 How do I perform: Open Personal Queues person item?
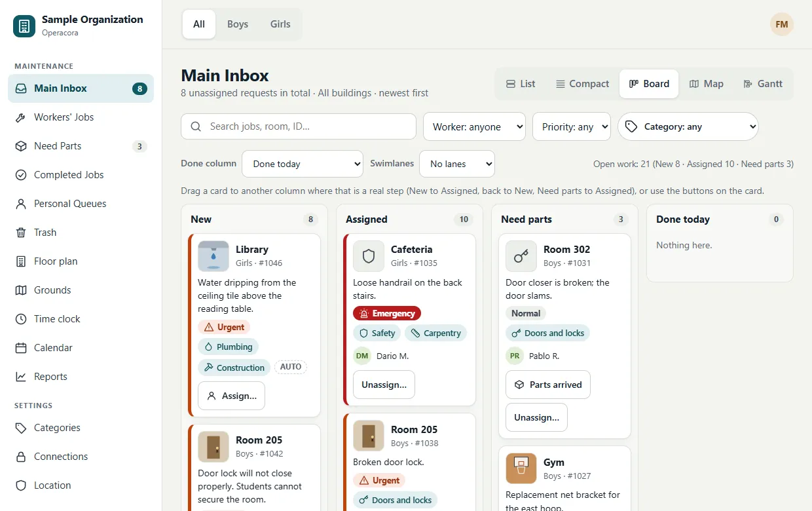pyautogui.click(x=81, y=204)
